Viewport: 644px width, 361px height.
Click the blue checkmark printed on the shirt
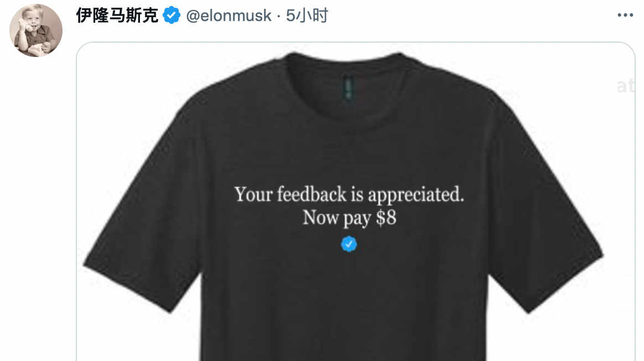[349, 244]
